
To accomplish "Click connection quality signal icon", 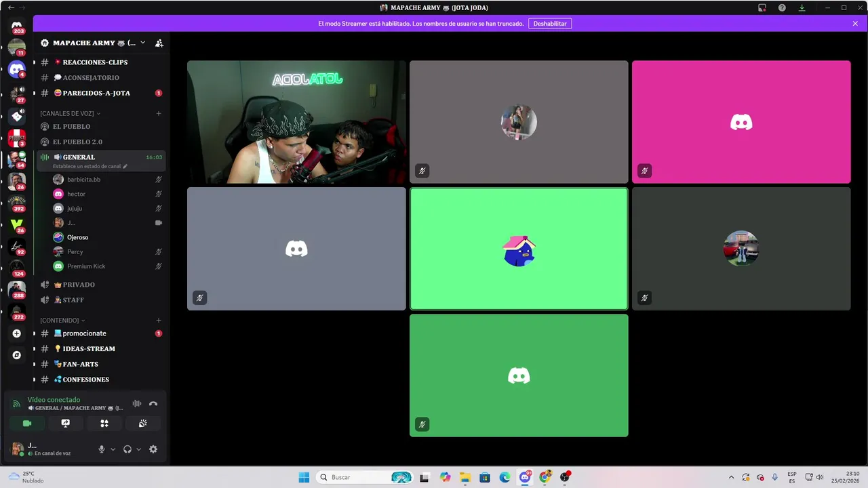I will [x=17, y=404].
